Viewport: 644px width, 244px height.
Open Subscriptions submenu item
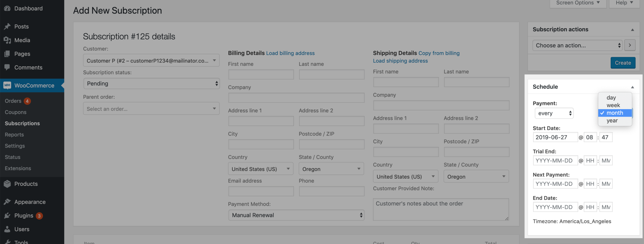pos(22,123)
